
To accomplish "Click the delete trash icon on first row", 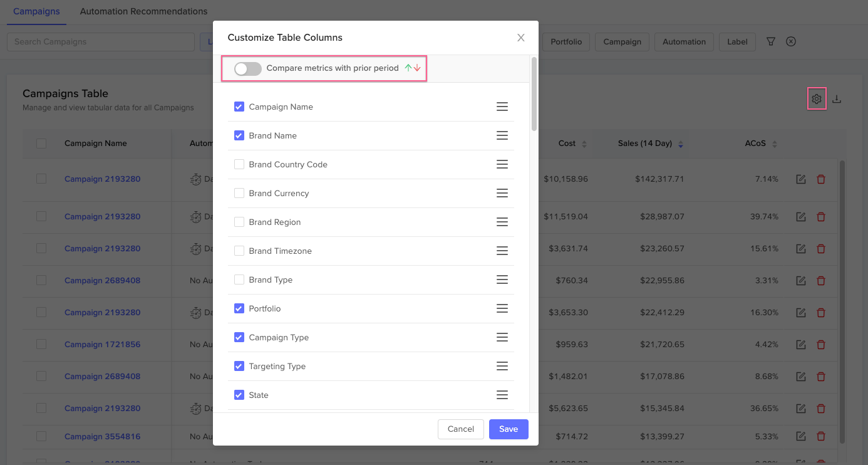I will point(821,179).
